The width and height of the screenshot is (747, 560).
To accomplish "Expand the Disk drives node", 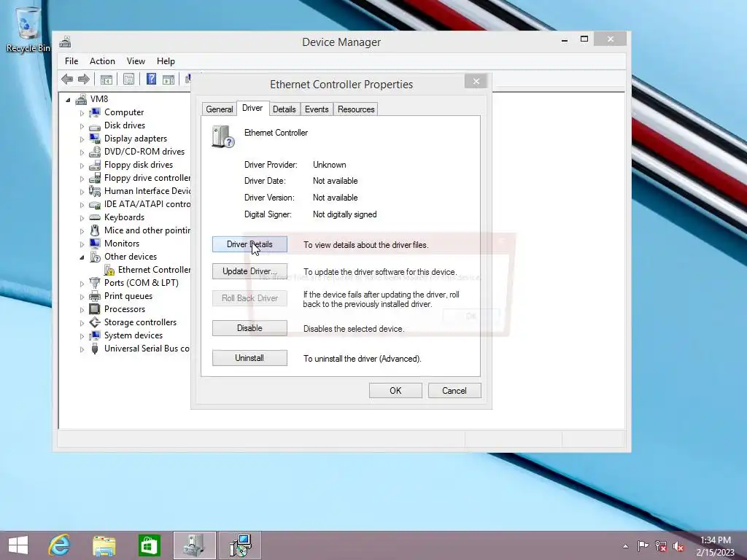I will click(82, 126).
